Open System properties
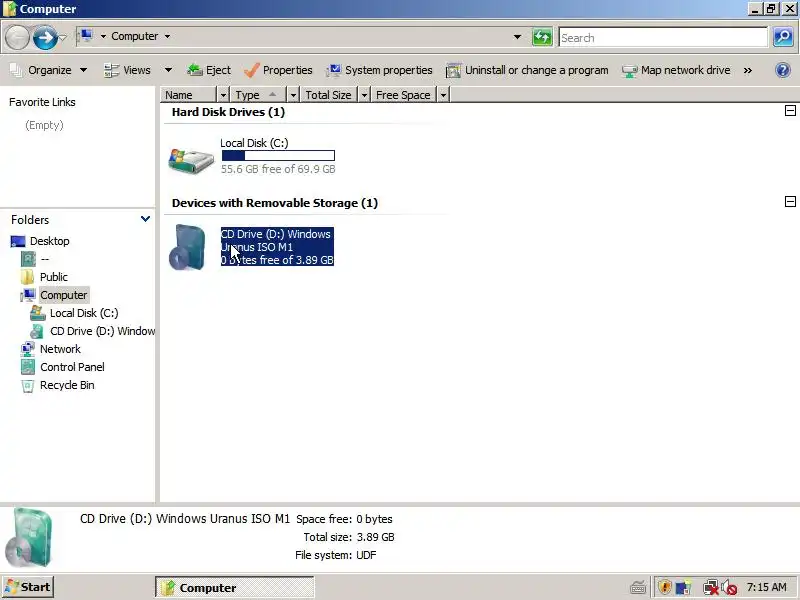Image resolution: width=800 pixels, height=600 pixels. point(379,70)
